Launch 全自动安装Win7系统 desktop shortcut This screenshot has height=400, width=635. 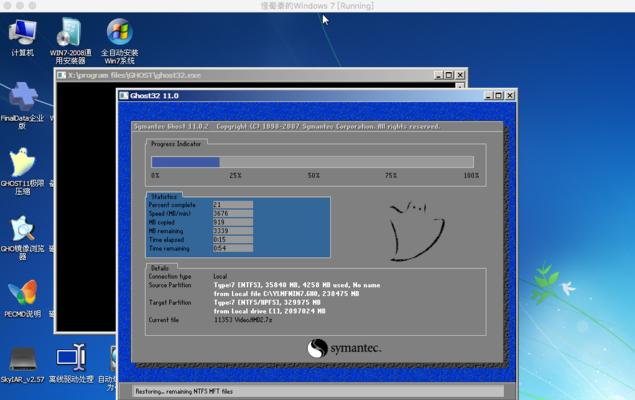coord(119,40)
